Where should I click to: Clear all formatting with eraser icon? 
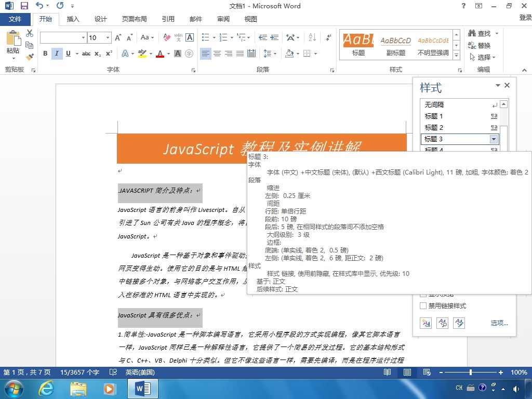(x=167, y=37)
